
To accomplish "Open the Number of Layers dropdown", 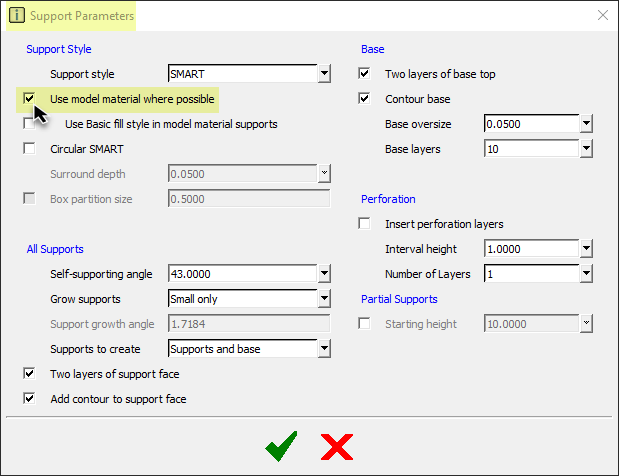I will coord(587,274).
